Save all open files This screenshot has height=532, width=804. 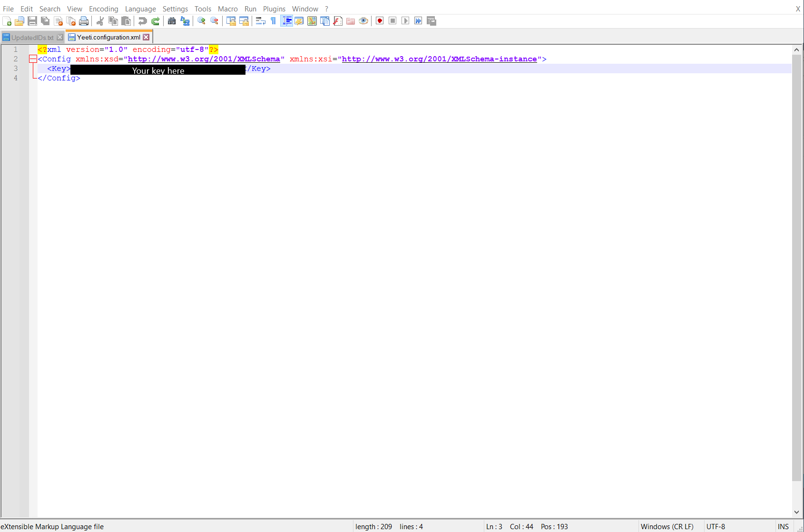pos(45,21)
